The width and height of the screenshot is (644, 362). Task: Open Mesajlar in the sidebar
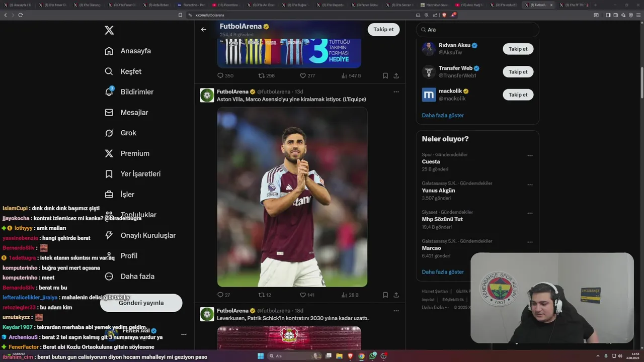pos(126,113)
